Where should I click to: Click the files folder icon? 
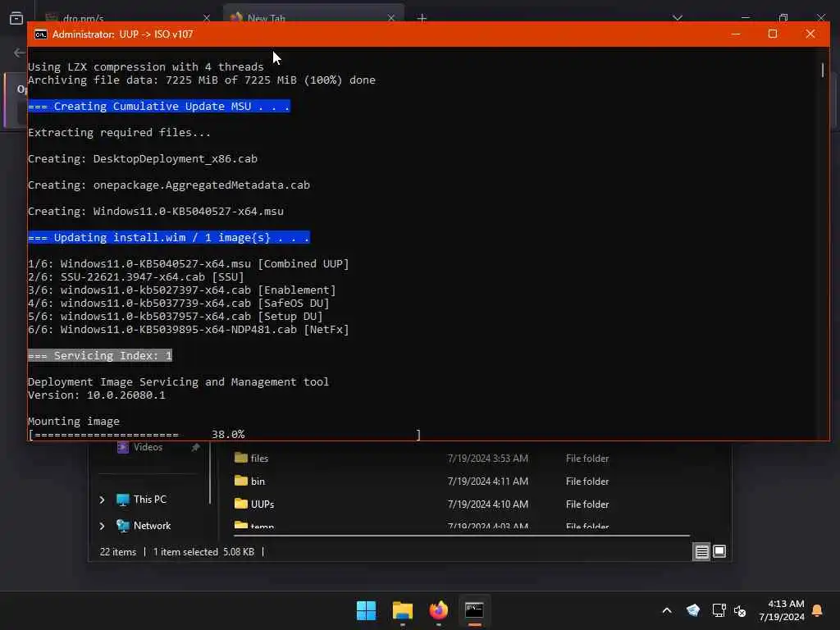click(241, 458)
